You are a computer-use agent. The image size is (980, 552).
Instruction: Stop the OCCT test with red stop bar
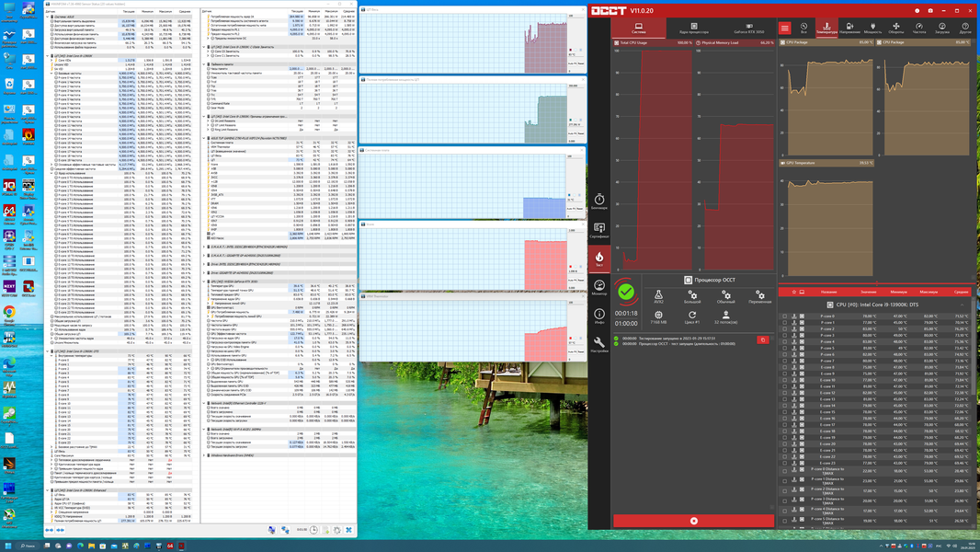point(694,521)
